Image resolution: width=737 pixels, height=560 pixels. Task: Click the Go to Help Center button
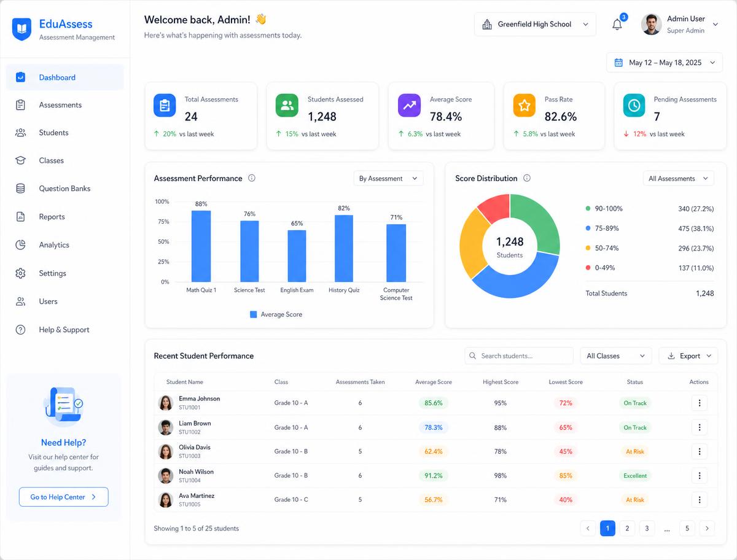tap(64, 497)
